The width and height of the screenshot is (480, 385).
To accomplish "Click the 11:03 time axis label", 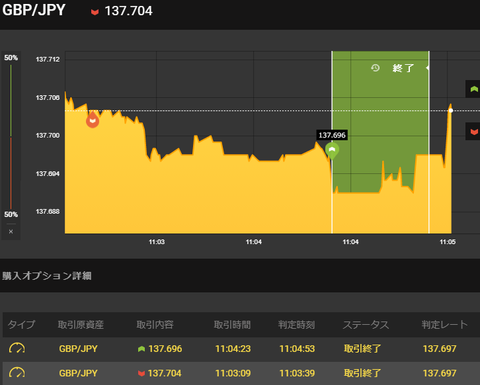I will coord(157,242).
